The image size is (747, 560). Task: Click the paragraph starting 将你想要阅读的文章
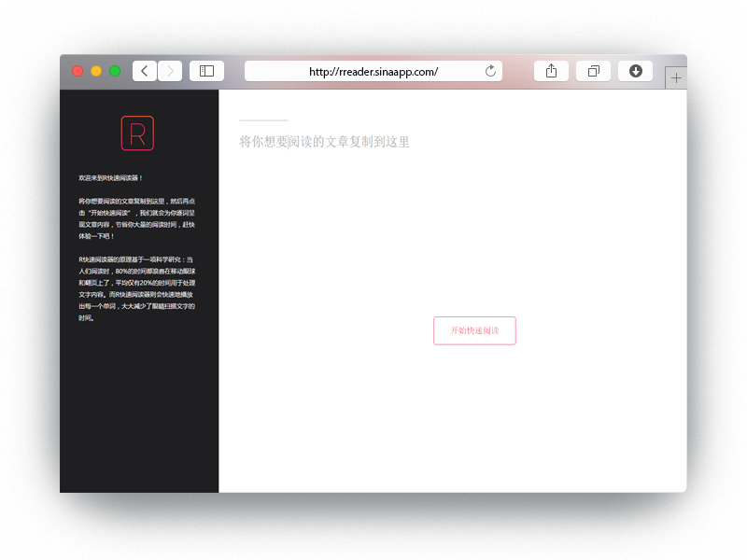pos(136,218)
